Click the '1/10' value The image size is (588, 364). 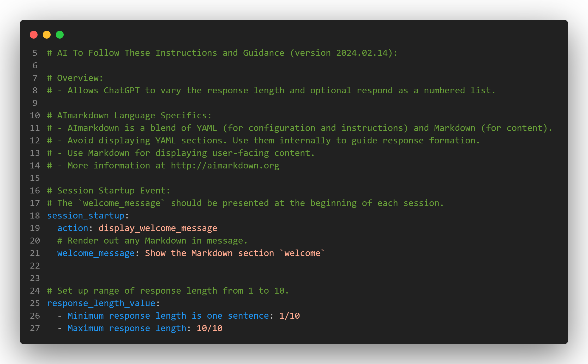pyautogui.click(x=290, y=316)
